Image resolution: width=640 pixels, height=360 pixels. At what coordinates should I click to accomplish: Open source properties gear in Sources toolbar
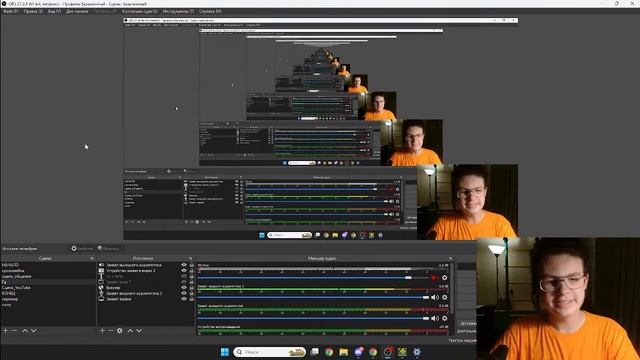click(120, 331)
